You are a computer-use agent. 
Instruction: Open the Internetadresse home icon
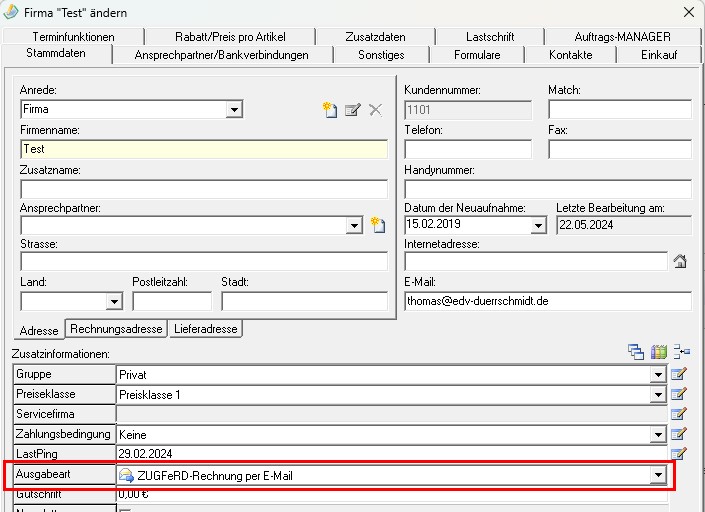(680, 261)
